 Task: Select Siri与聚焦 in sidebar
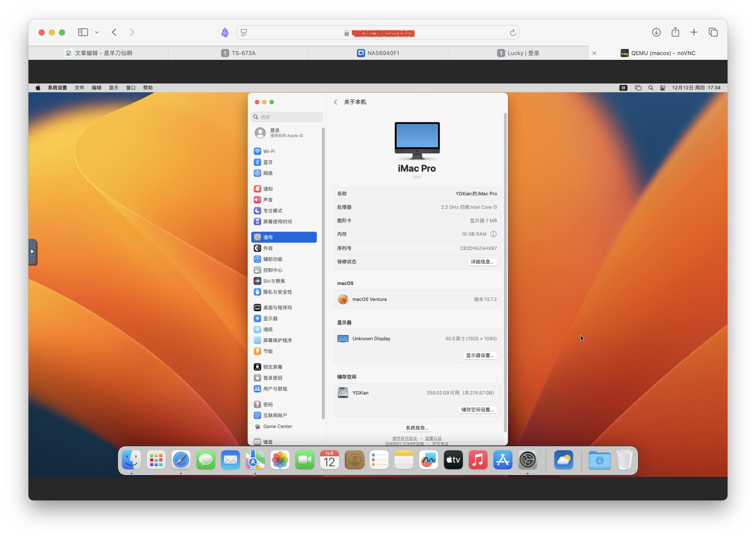click(x=284, y=281)
